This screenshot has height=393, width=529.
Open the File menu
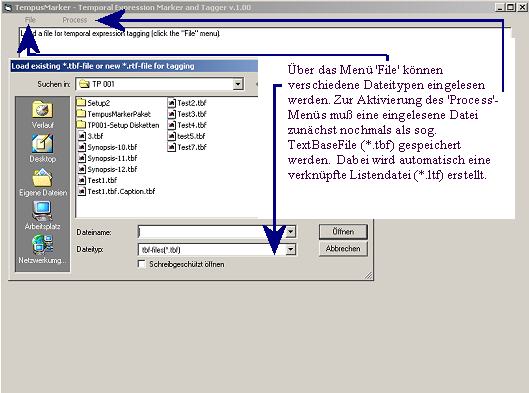click(x=30, y=20)
